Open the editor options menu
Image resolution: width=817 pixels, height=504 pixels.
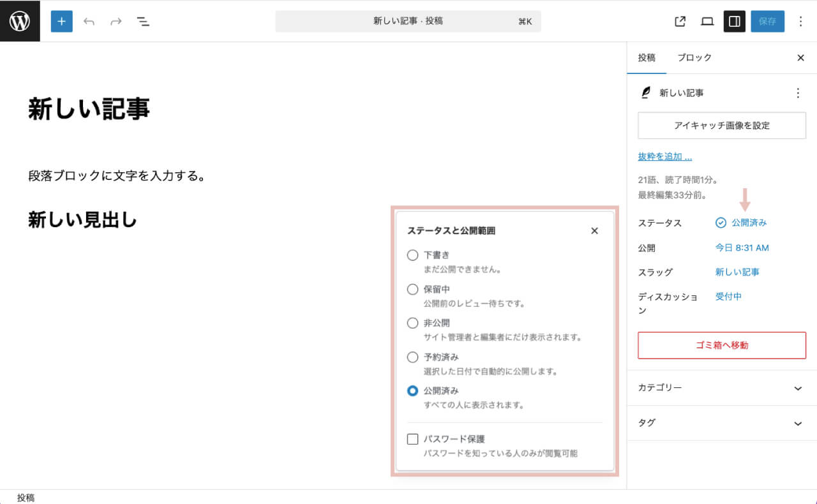coord(800,21)
